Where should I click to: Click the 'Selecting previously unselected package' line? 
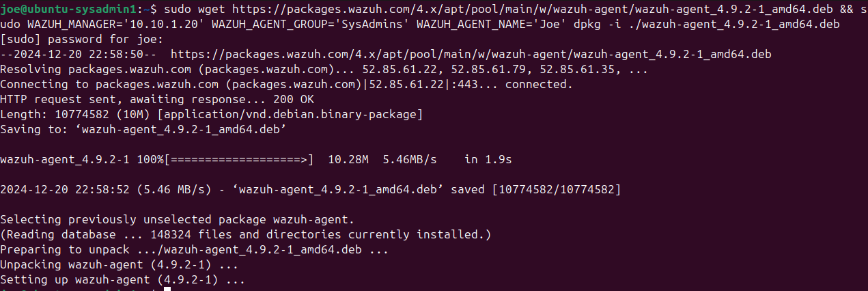178,219
